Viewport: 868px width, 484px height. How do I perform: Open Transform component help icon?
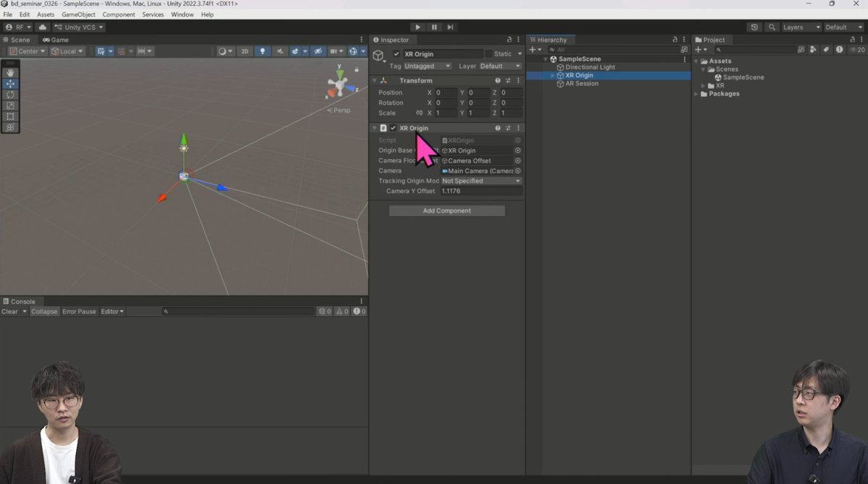pyautogui.click(x=498, y=81)
